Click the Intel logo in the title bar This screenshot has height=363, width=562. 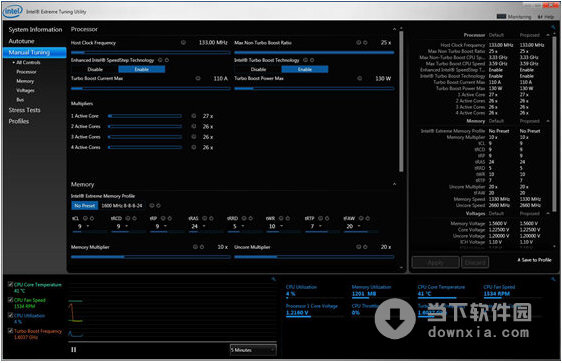coord(13,11)
